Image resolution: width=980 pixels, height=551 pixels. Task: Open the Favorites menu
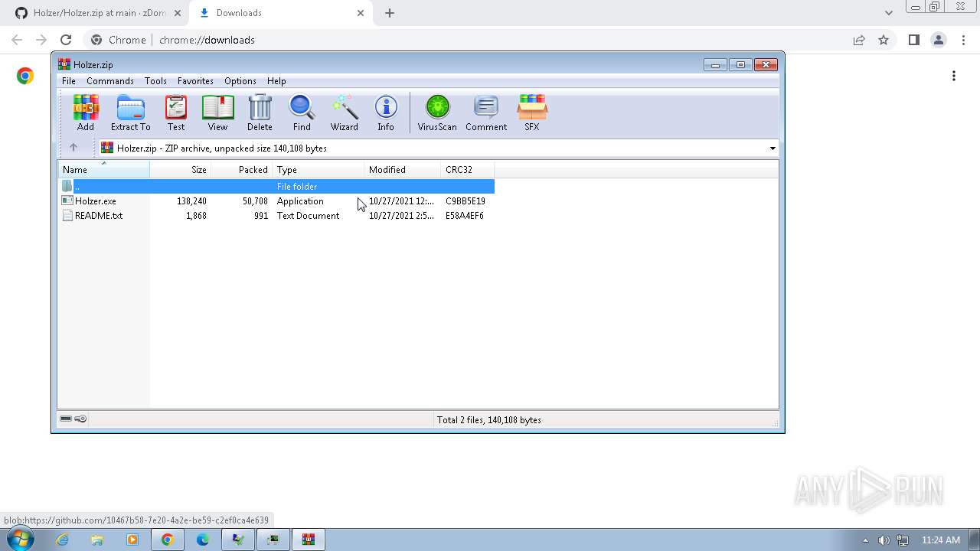[x=195, y=81]
